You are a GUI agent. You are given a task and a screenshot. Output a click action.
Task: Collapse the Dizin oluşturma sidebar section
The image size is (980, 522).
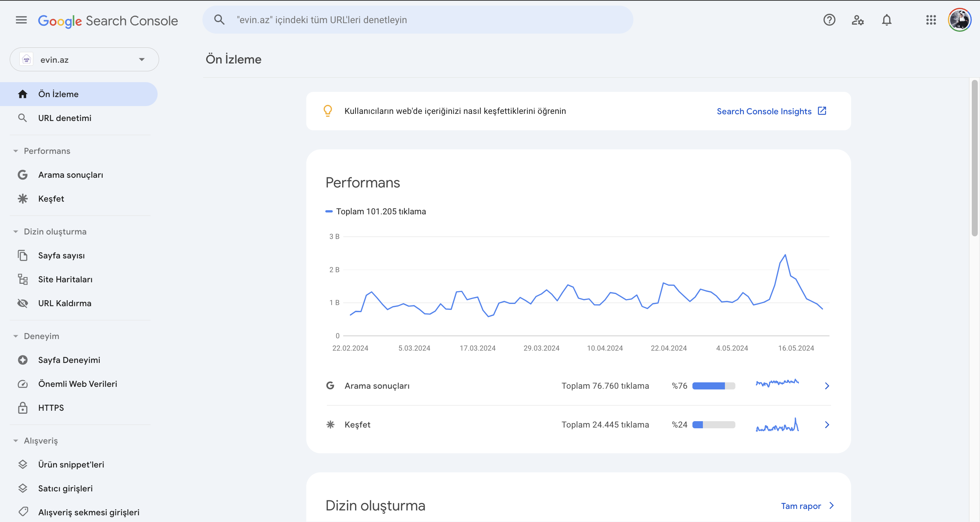[16, 232]
